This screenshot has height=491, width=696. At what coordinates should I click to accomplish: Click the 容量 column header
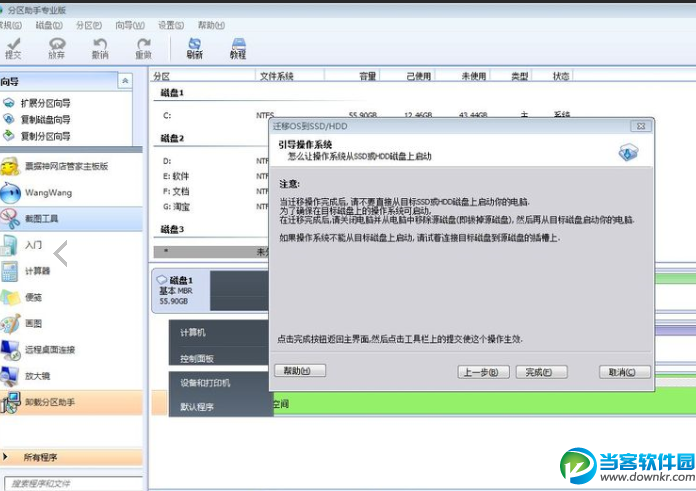(x=352, y=76)
